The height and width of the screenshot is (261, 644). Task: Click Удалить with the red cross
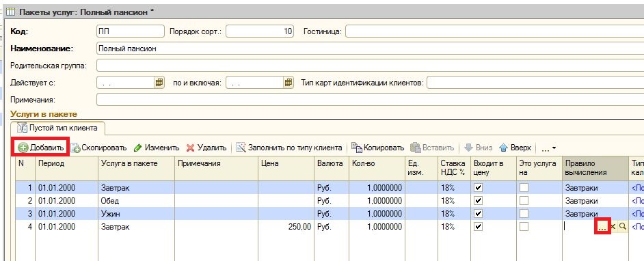pos(206,148)
